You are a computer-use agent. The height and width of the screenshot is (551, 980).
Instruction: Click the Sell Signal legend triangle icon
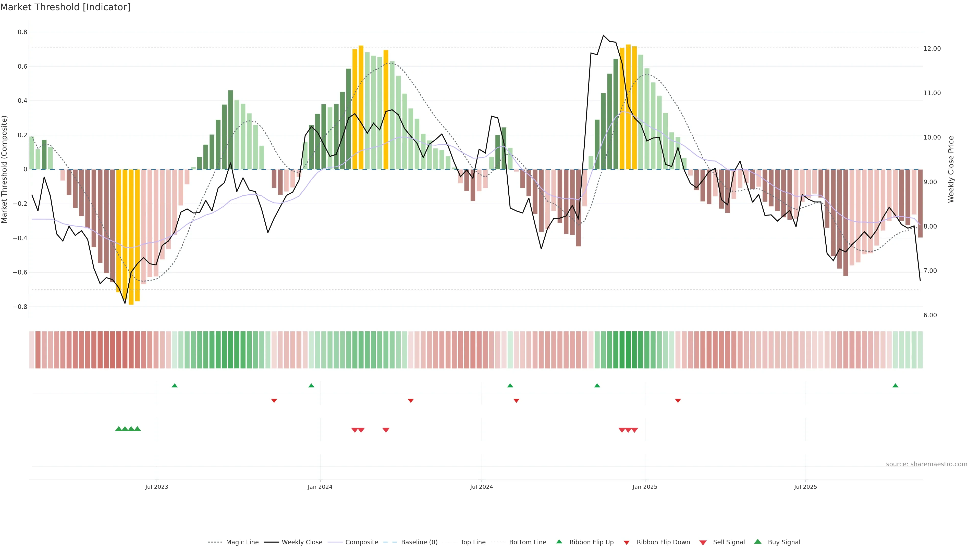pyautogui.click(x=703, y=542)
